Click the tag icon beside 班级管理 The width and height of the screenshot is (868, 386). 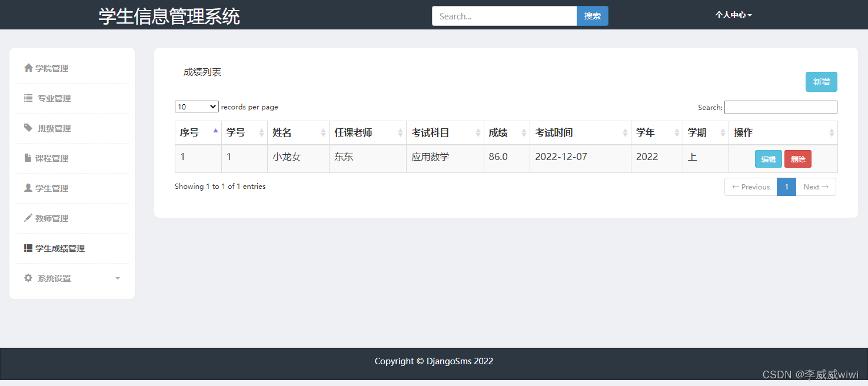(x=28, y=128)
